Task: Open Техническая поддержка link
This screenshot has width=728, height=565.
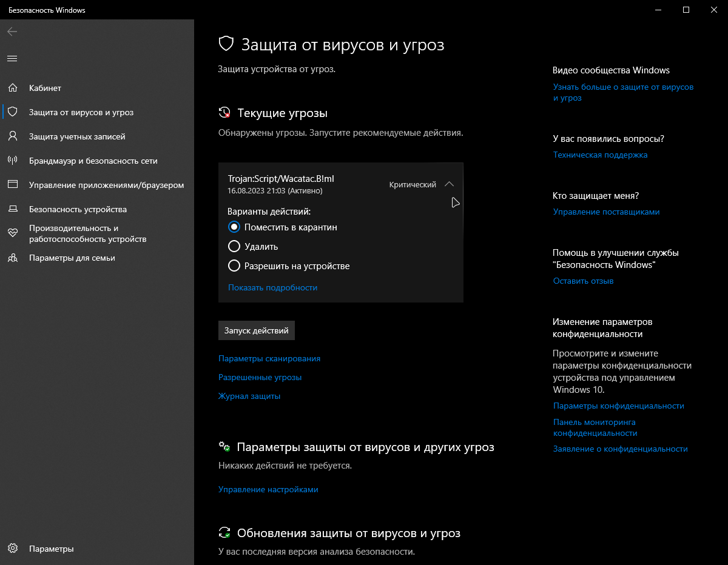Action: pos(601,155)
